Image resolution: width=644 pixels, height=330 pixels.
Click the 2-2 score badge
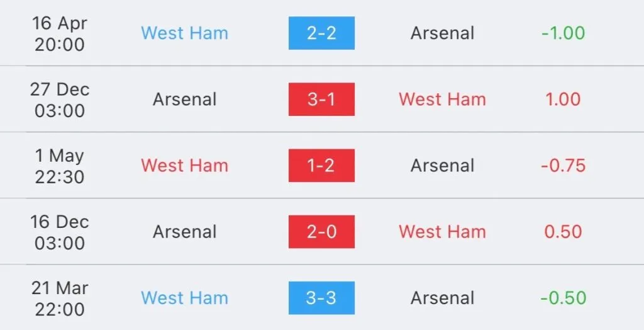pos(321,33)
